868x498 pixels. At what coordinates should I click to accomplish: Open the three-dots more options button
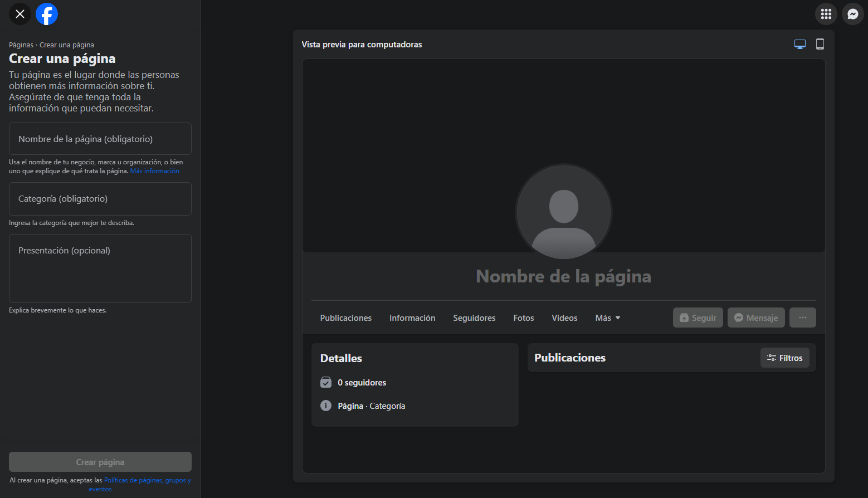coord(803,318)
